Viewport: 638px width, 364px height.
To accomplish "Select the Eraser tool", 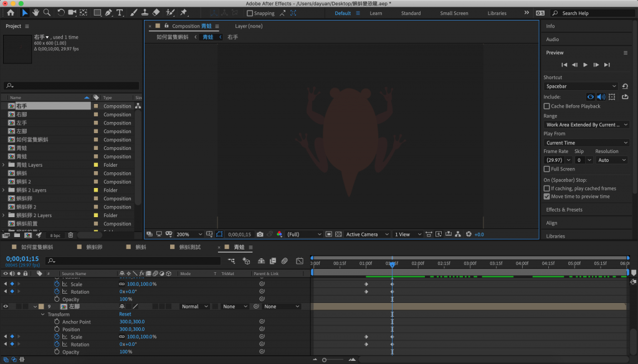I will 156,13.
